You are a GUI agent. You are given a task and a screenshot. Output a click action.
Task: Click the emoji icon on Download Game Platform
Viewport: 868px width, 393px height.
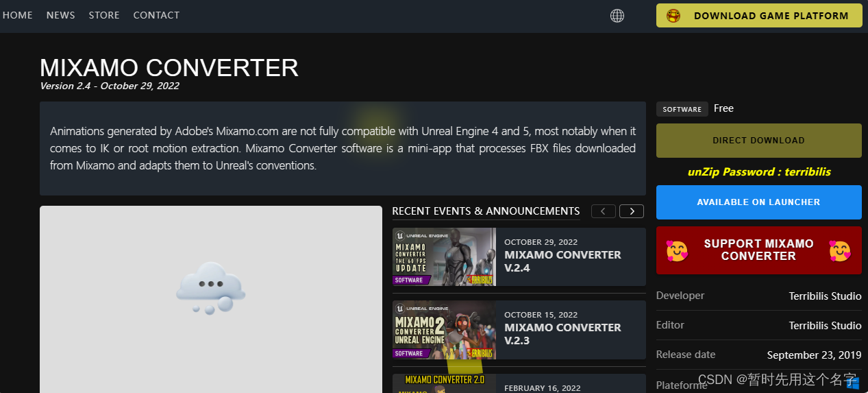coord(673,16)
